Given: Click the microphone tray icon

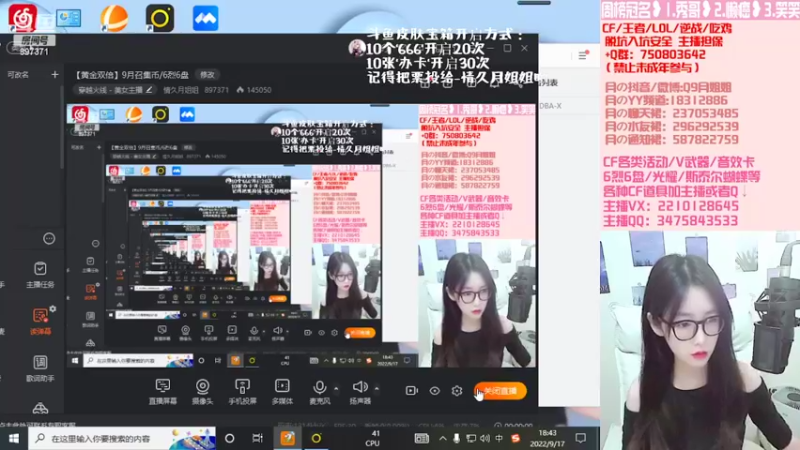Looking at the screenshot, I should pos(457,438).
